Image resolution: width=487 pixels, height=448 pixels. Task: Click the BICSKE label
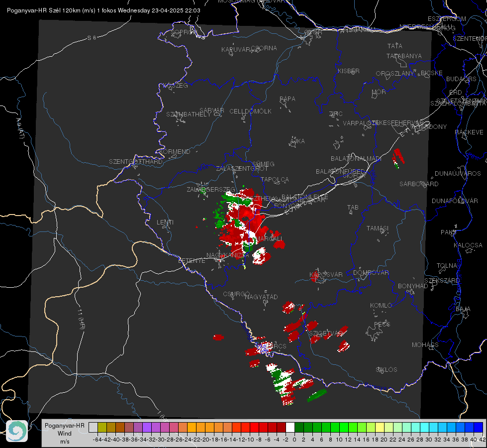pos(432,73)
